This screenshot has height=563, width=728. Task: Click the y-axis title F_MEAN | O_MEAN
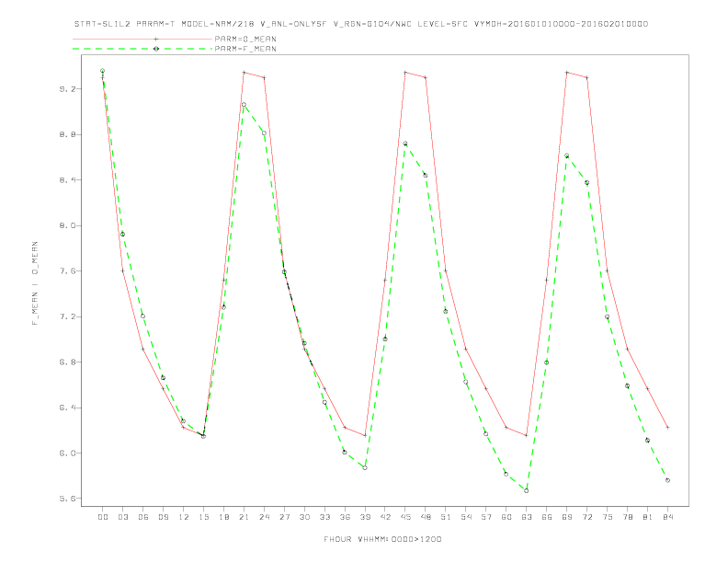(x=35, y=283)
